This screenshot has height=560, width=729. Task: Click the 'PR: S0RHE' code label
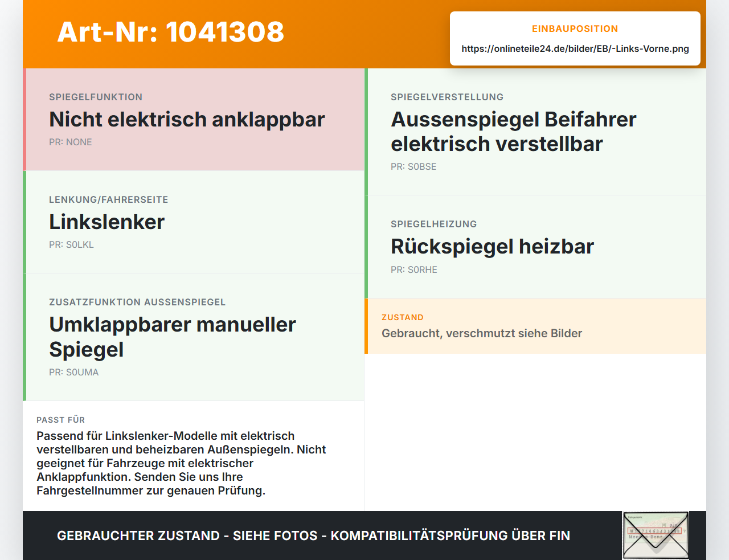(414, 269)
